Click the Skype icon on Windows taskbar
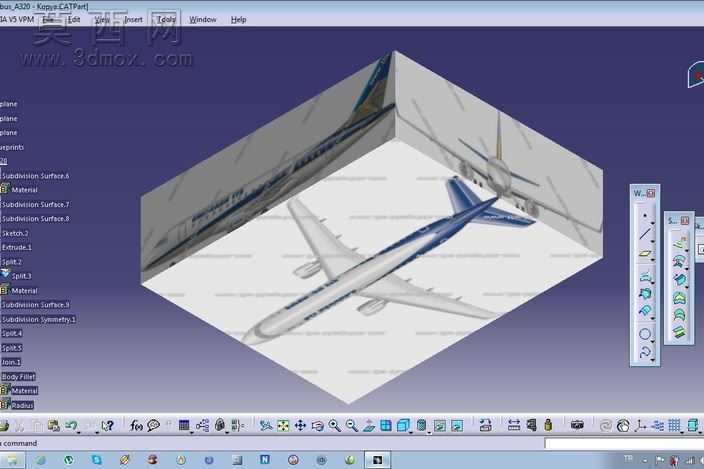The image size is (704, 469). pos(97,460)
